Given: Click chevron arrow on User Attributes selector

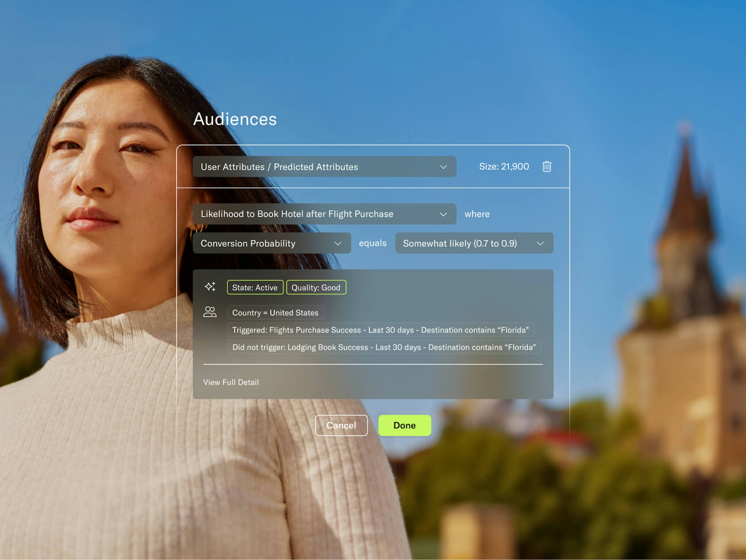Looking at the screenshot, I should pos(443,167).
